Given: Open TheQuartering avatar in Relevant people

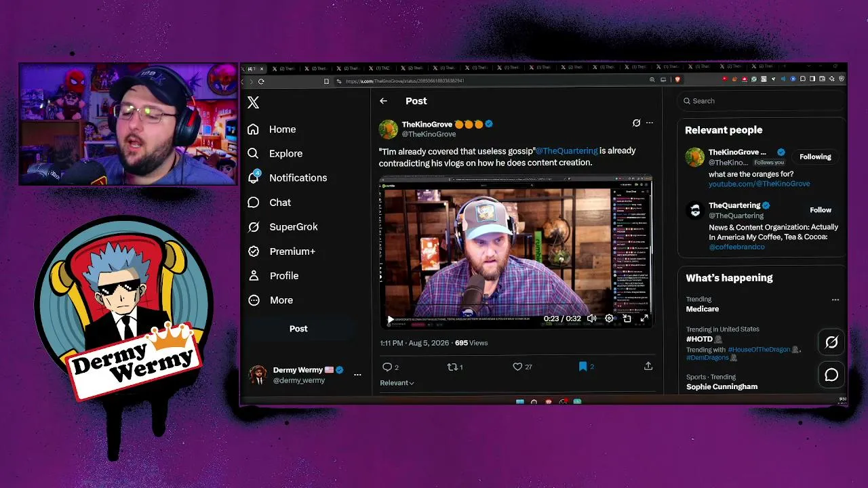Looking at the screenshot, I should coord(695,211).
